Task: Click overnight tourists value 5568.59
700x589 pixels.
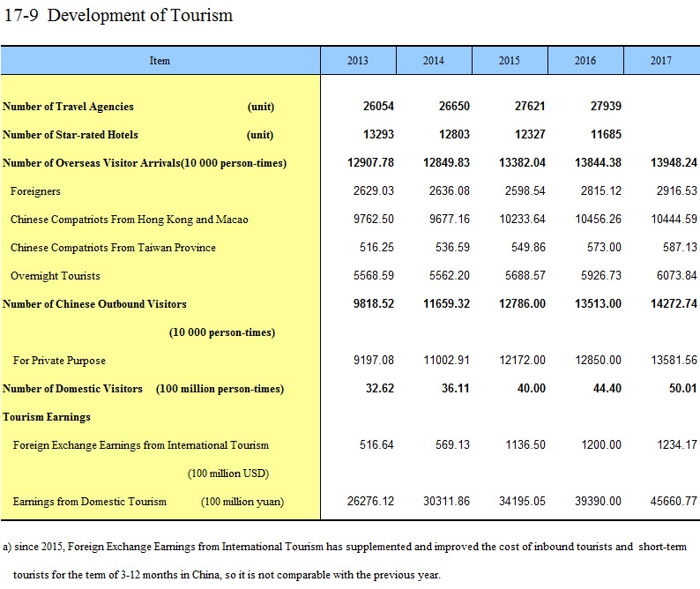Action: point(374,275)
